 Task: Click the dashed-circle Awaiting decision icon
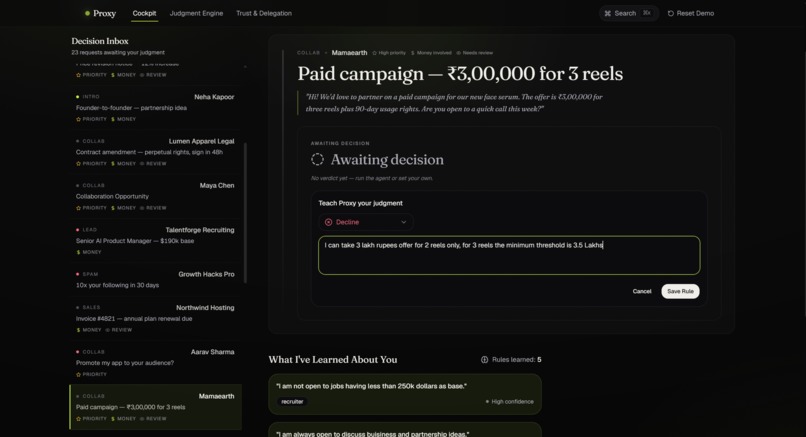pos(318,159)
